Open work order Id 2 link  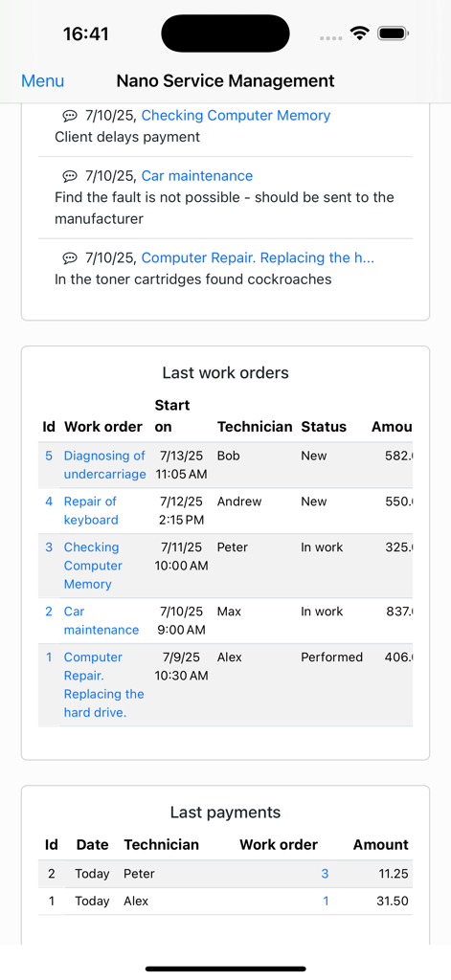pos(49,612)
